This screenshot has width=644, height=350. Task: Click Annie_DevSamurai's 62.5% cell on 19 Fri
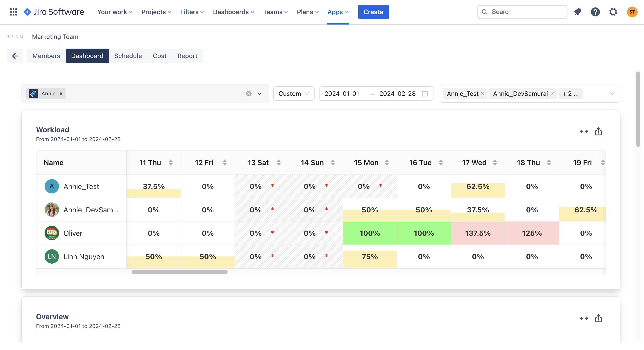tap(582, 210)
